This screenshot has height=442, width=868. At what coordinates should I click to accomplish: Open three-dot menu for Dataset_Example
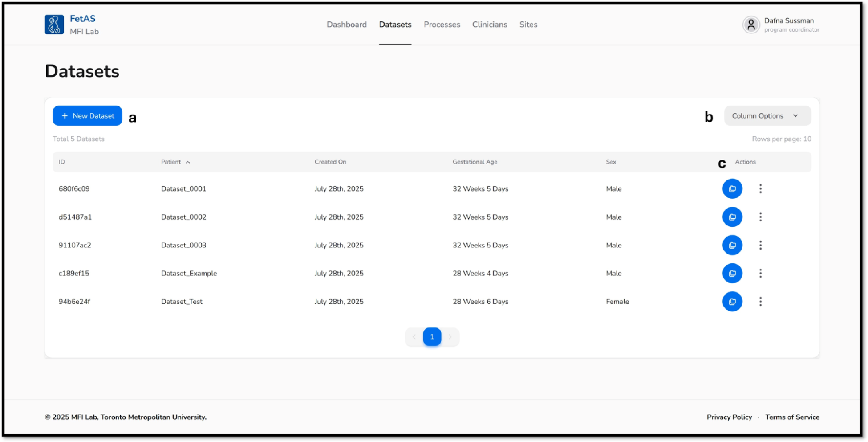tap(760, 274)
